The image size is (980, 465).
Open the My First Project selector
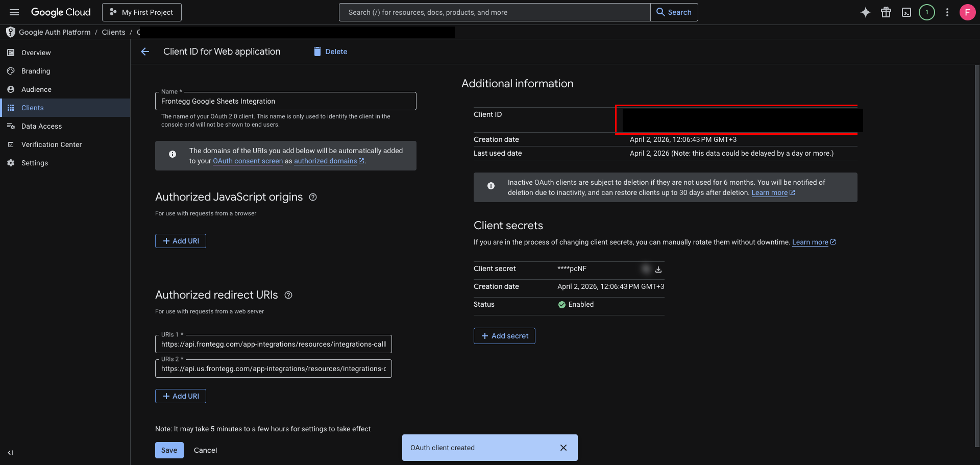(x=142, y=12)
